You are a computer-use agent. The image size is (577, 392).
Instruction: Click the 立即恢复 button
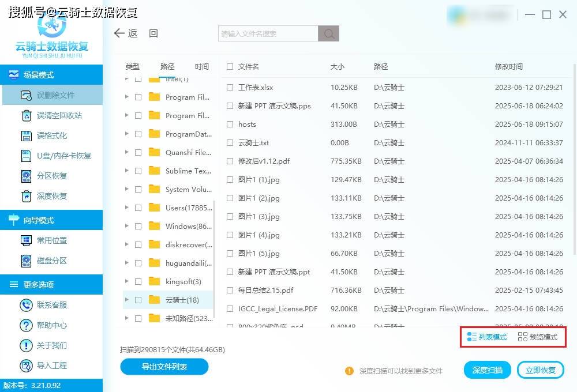coord(541,370)
